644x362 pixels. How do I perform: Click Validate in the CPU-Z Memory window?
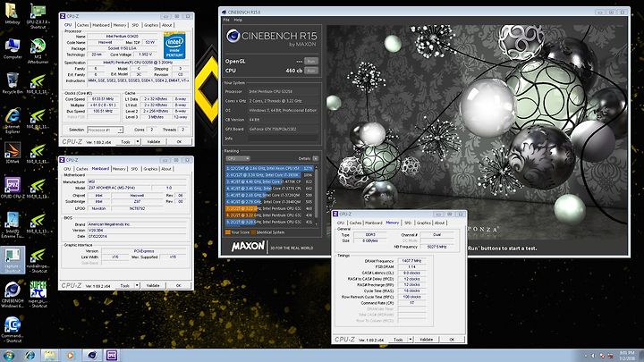click(x=426, y=340)
